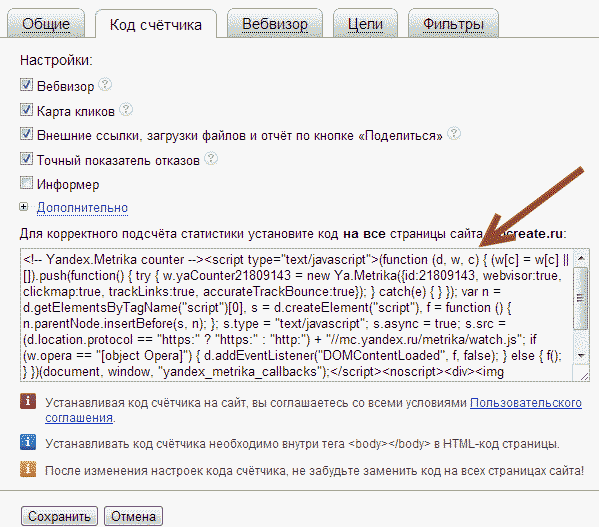Open the Дополнительно link
This screenshot has width=599, height=527.
pos(82,207)
